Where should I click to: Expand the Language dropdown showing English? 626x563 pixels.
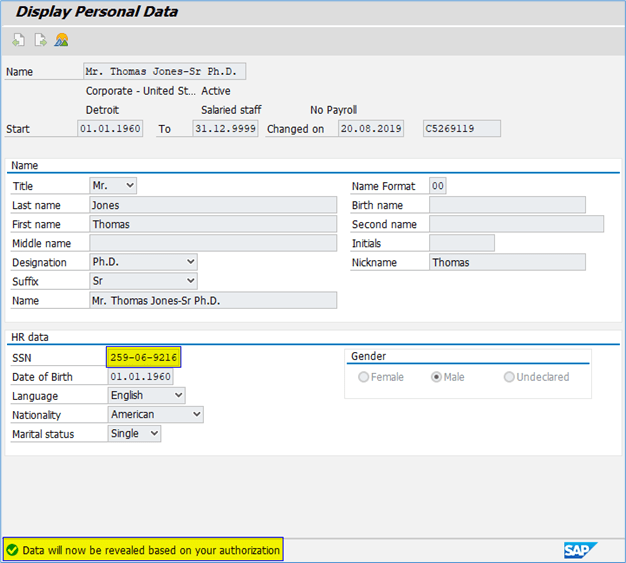(147, 395)
